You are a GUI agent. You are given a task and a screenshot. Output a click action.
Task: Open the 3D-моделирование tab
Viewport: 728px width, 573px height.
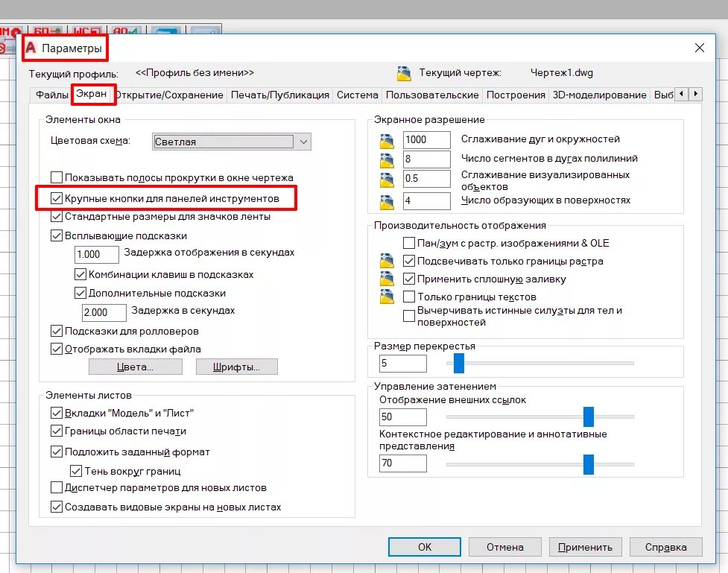click(599, 95)
